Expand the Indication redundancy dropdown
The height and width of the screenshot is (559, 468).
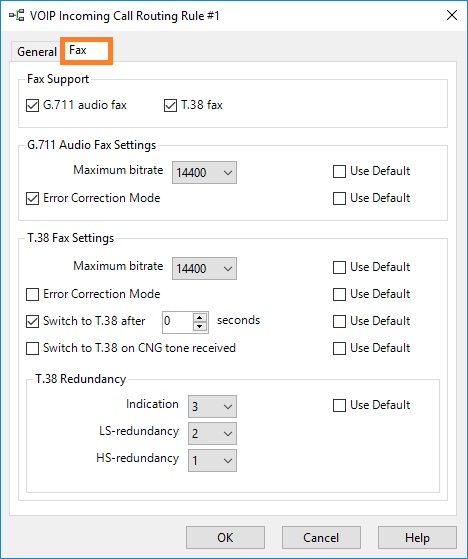[x=212, y=406]
